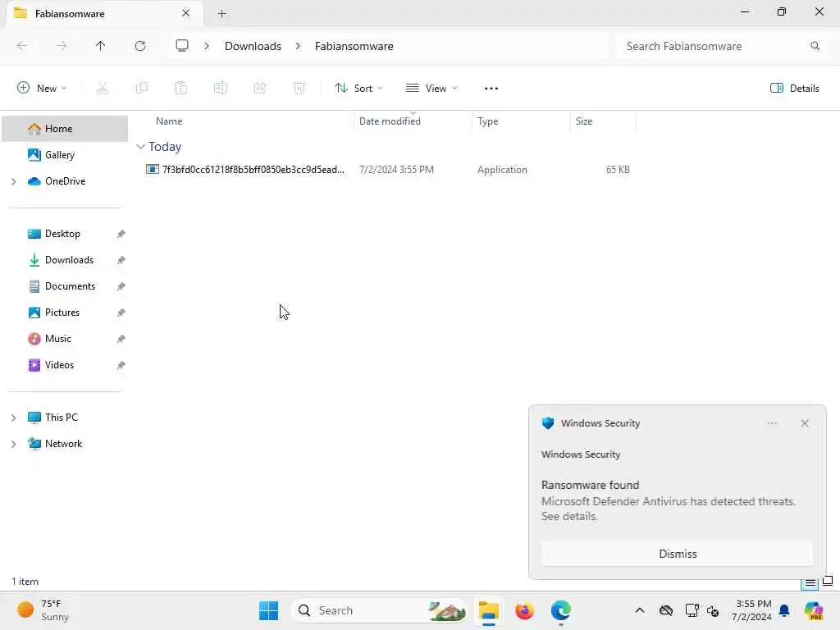Click the Back navigation arrow

pos(22,46)
